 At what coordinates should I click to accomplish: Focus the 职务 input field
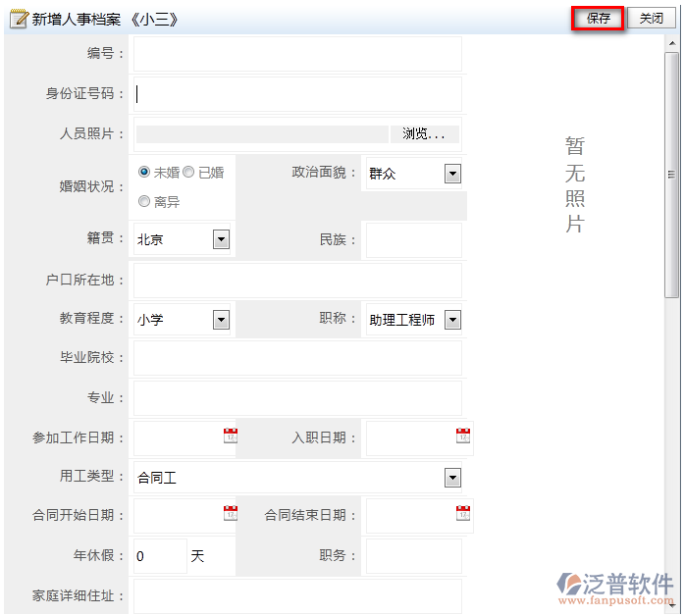413,556
